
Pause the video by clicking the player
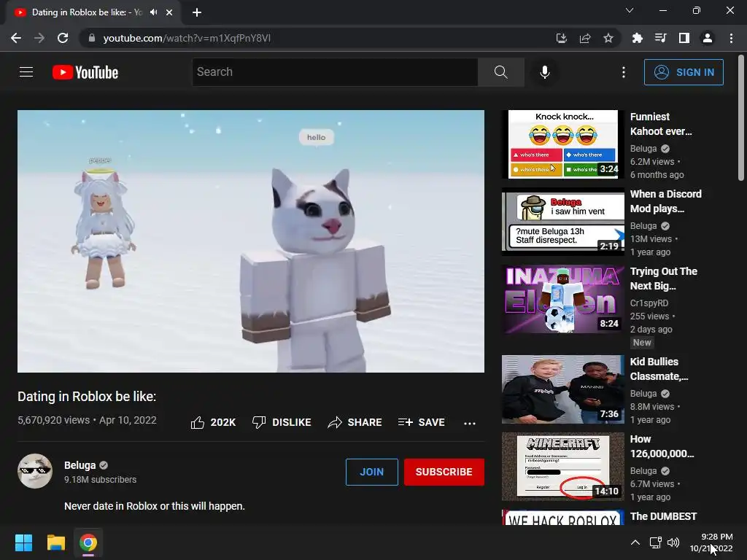[x=251, y=241]
